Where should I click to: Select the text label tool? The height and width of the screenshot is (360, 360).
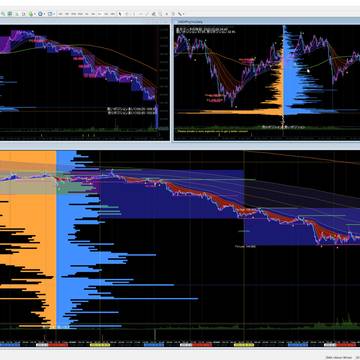point(173,14)
